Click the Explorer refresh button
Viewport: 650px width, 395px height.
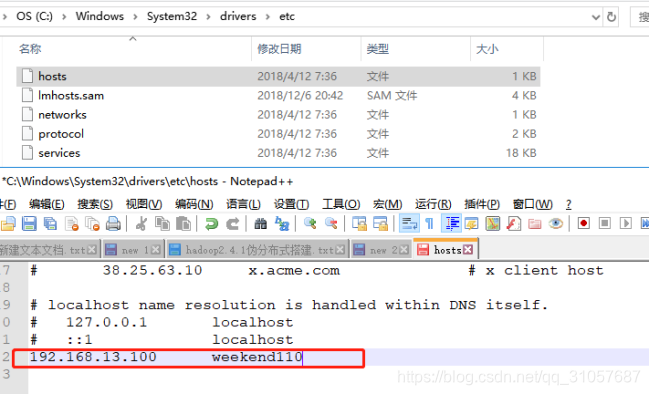(x=611, y=17)
